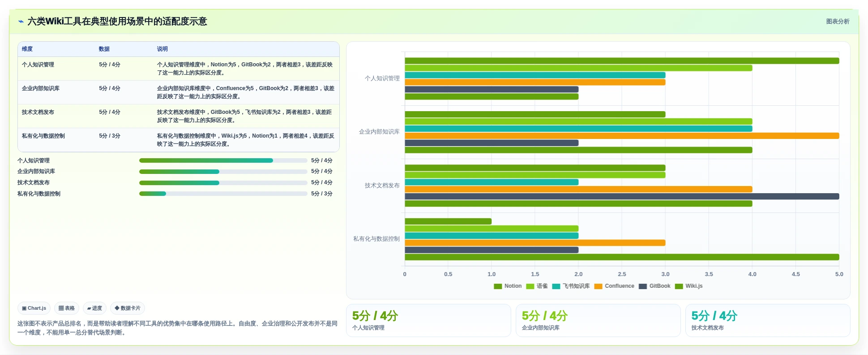Click the teal 飞书知识库 bar in 技术文档发布 group

click(492, 182)
